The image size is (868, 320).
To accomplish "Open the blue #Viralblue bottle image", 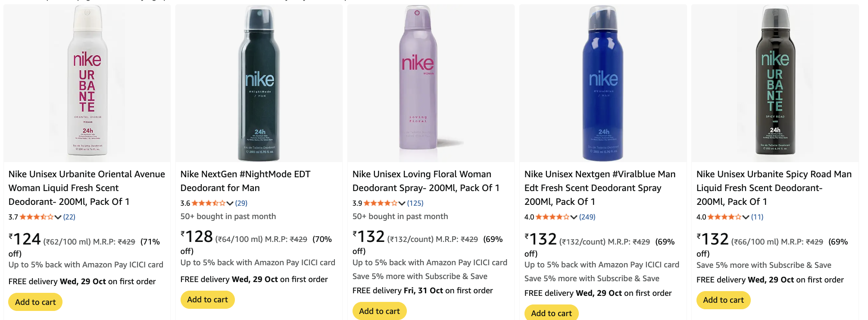I will 603,82.
